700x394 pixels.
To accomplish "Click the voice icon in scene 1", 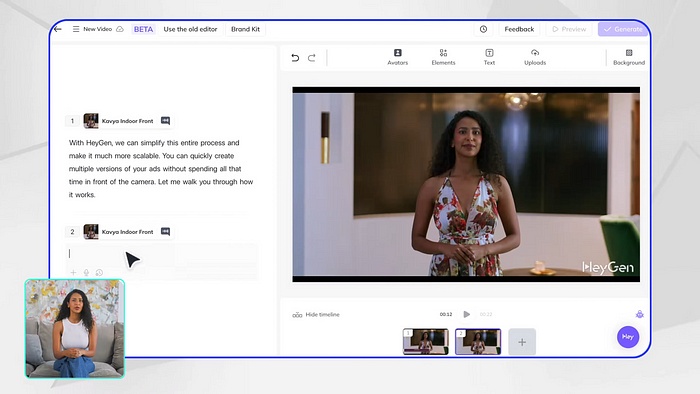I will (x=166, y=120).
